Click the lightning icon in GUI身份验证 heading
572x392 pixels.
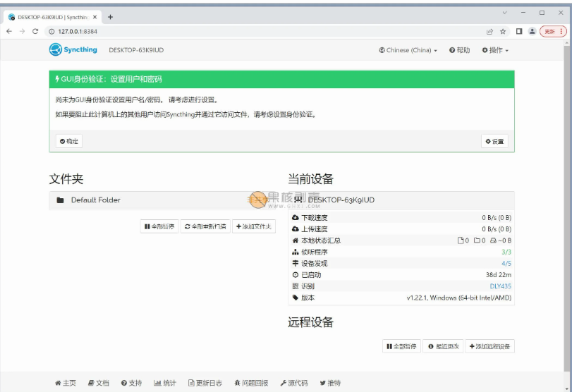57,79
